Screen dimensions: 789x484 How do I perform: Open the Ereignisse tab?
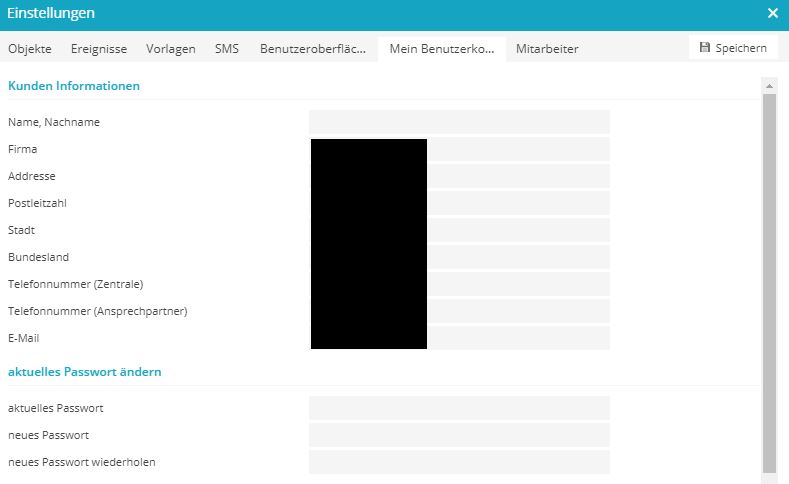[99, 49]
